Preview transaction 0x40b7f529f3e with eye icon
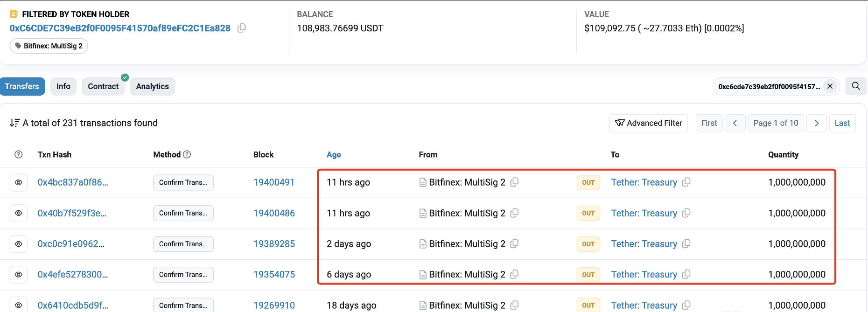The height and width of the screenshot is (312, 868). [x=19, y=213]
